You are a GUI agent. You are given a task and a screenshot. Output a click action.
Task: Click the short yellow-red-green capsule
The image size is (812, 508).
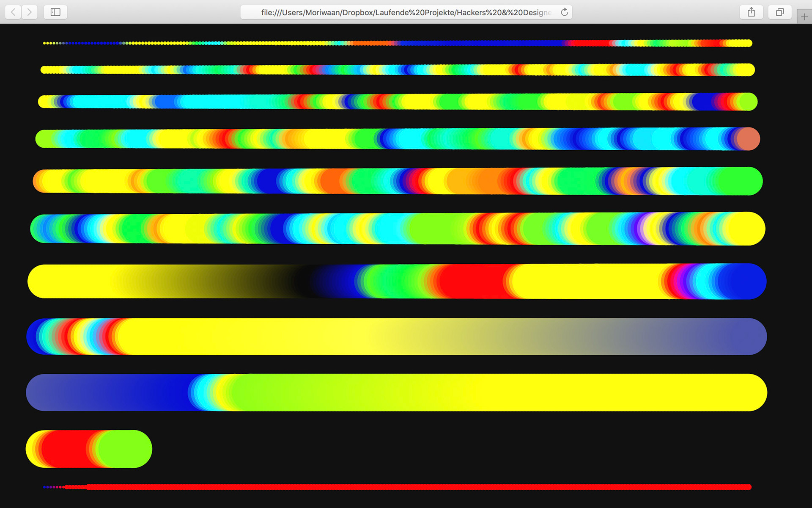89,449
